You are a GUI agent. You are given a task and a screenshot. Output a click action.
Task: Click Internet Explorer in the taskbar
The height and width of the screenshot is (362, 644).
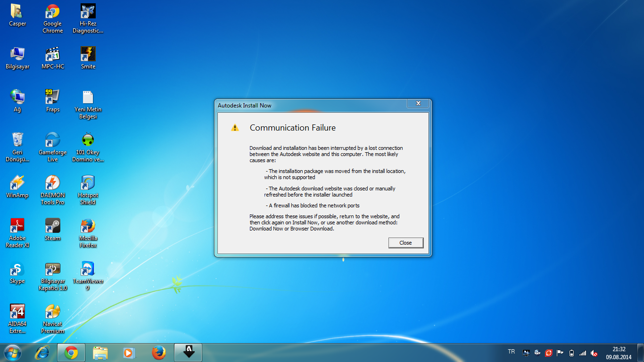click(x=43, y=352)
